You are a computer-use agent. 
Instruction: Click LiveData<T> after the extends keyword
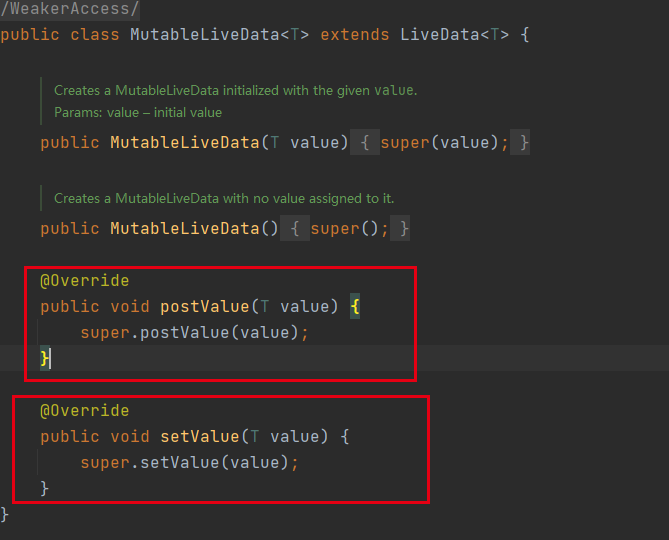pos(454,35)
